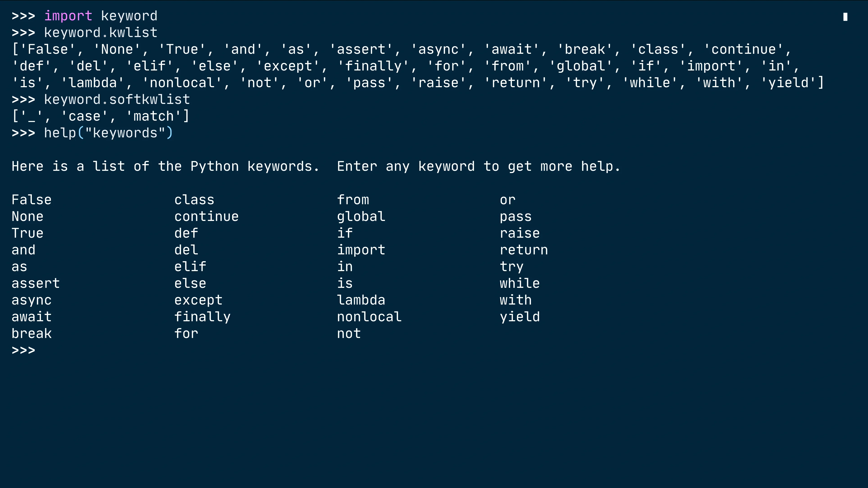
Task: Click 'case' in the soft keyword list output
Action: tap(85, 116)
